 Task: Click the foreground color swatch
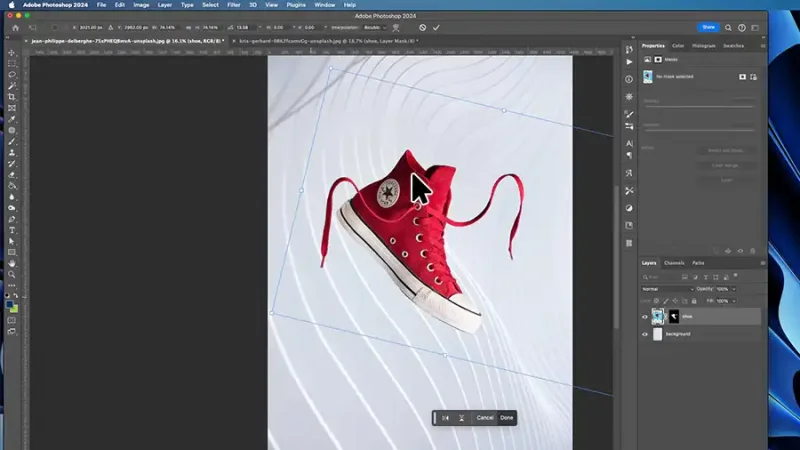10,305
